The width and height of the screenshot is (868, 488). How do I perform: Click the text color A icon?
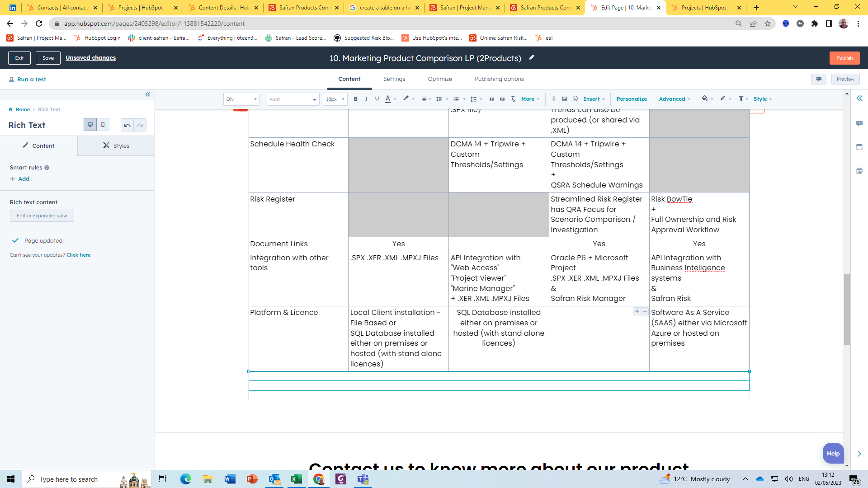pyautogui.click(x=387, y=99)
